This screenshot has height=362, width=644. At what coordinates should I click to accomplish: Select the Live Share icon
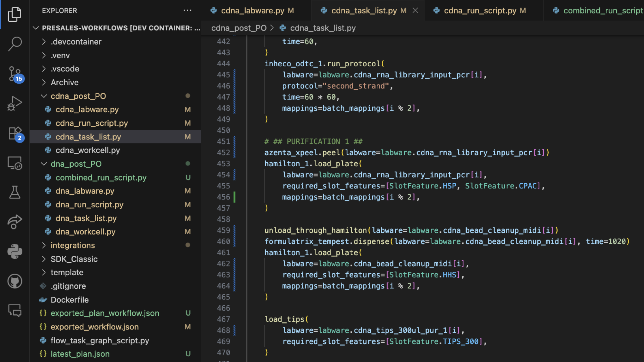coord(15,222)
